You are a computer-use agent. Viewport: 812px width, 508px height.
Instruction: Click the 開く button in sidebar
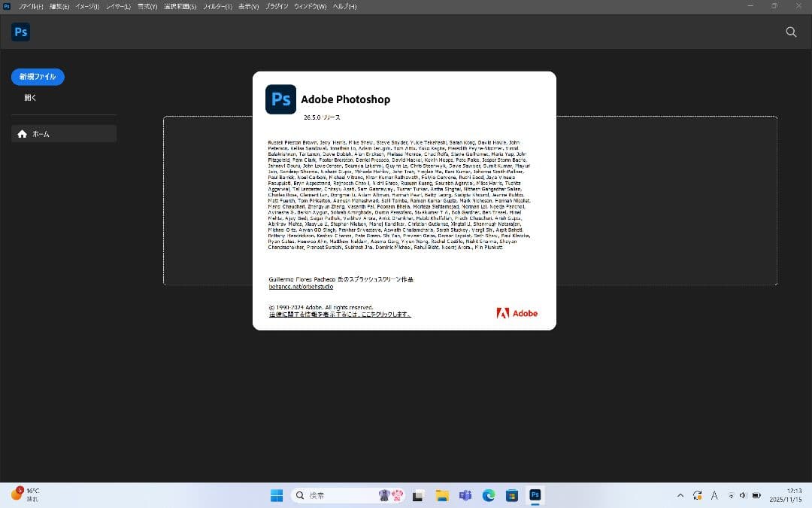pyautogui.click(x=30, y=98)
